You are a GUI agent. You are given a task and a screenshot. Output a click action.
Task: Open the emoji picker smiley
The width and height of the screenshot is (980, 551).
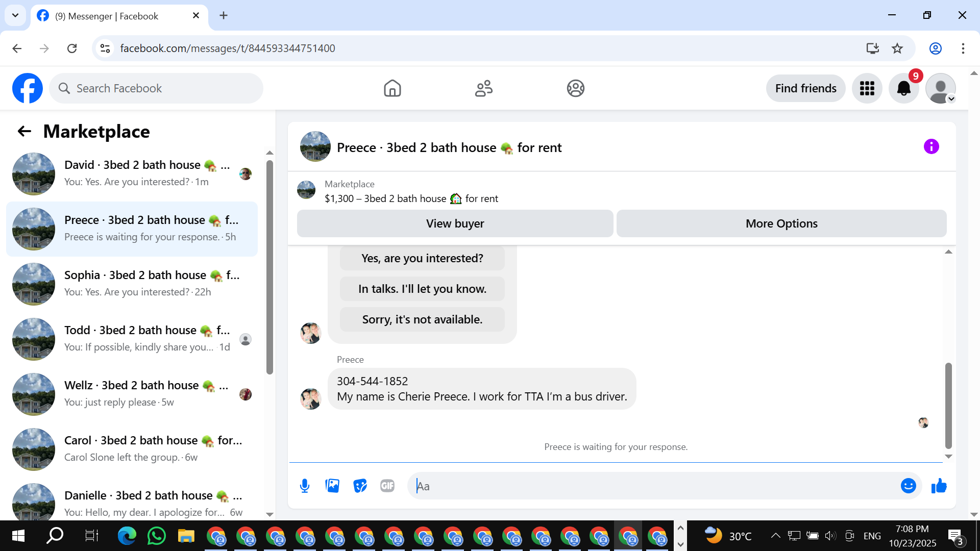pos(908,486)
